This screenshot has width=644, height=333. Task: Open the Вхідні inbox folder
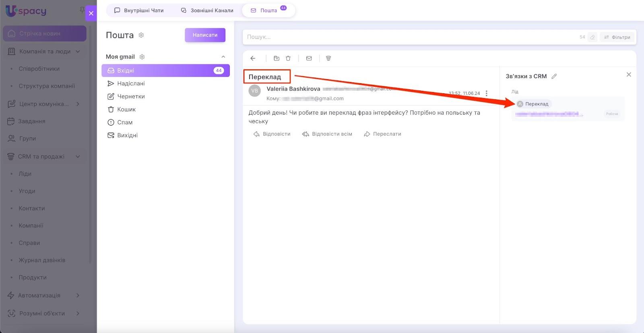tap(166, 70)
